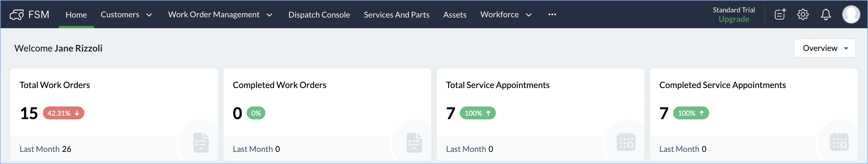Click 100% badge in Total Service Appointments
The image size is (868, 164).
pos(477,113)
